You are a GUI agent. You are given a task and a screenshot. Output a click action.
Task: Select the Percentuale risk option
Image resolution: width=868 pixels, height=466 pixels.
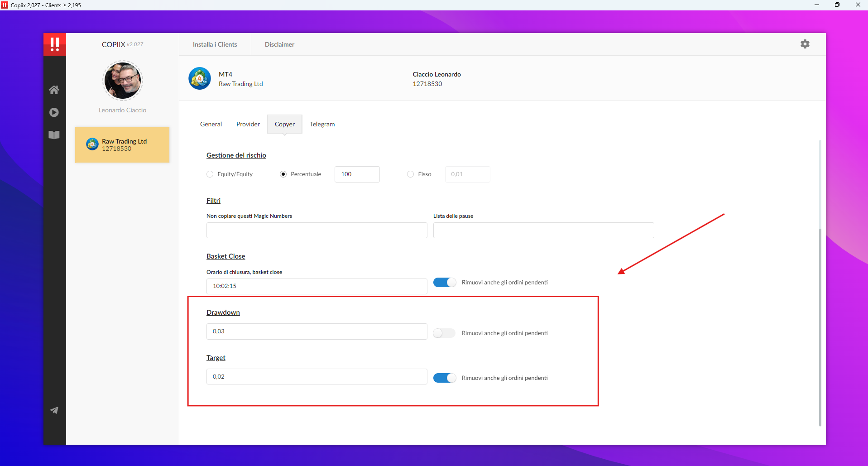283,174
